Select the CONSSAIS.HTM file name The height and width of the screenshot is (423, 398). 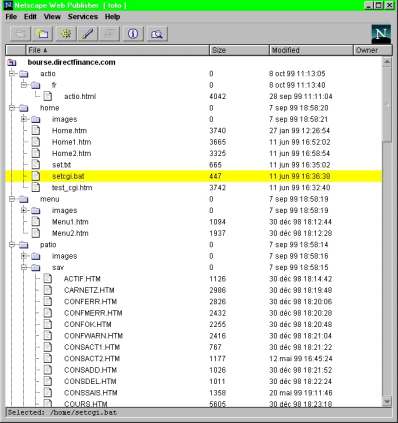(x=90, y=393)
